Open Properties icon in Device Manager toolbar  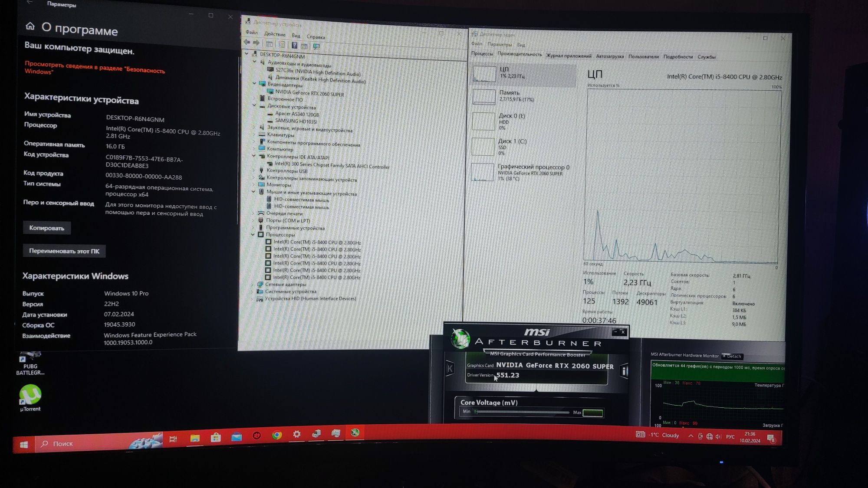point(282,44)
